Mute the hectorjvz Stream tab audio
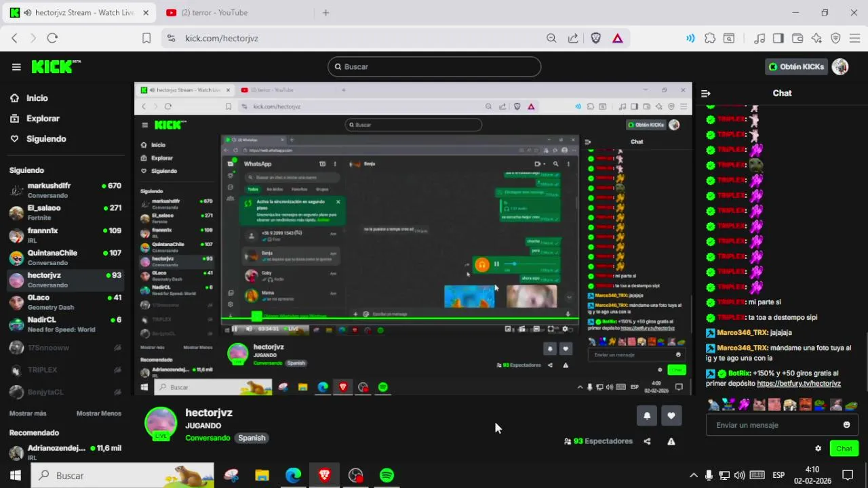Image resolution: width=868 pixels, height=488 pixels. click(27, 12)
